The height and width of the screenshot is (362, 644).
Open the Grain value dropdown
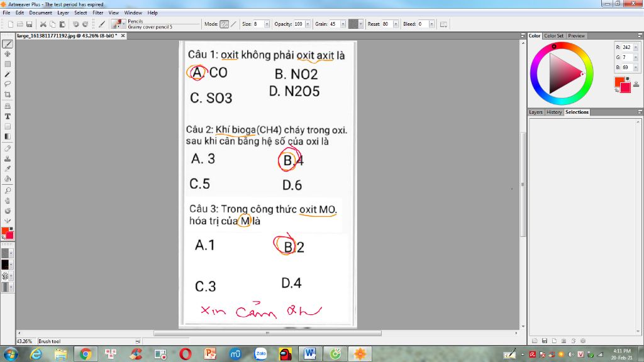(x=343, y=25)
